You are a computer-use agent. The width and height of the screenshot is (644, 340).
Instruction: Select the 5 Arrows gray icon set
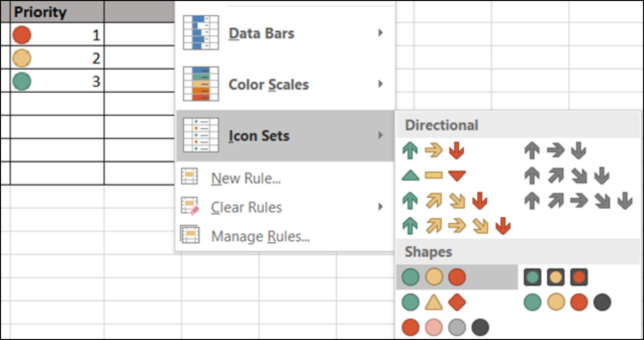pyautogui.click(x=578, y=201)
